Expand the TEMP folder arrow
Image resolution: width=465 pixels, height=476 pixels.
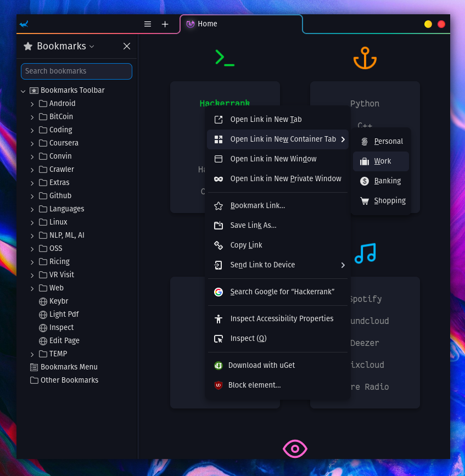(32, 355)
